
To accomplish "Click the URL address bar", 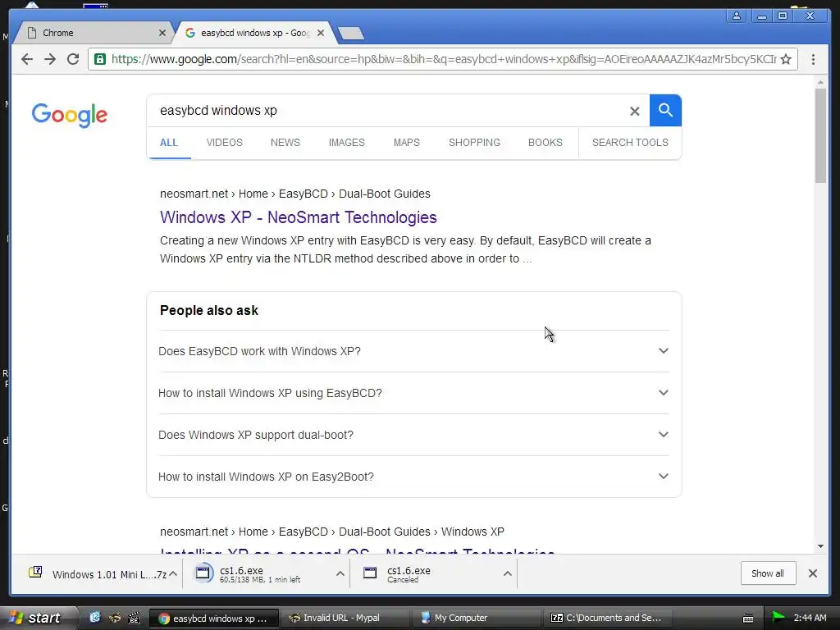I will [443, 59].
